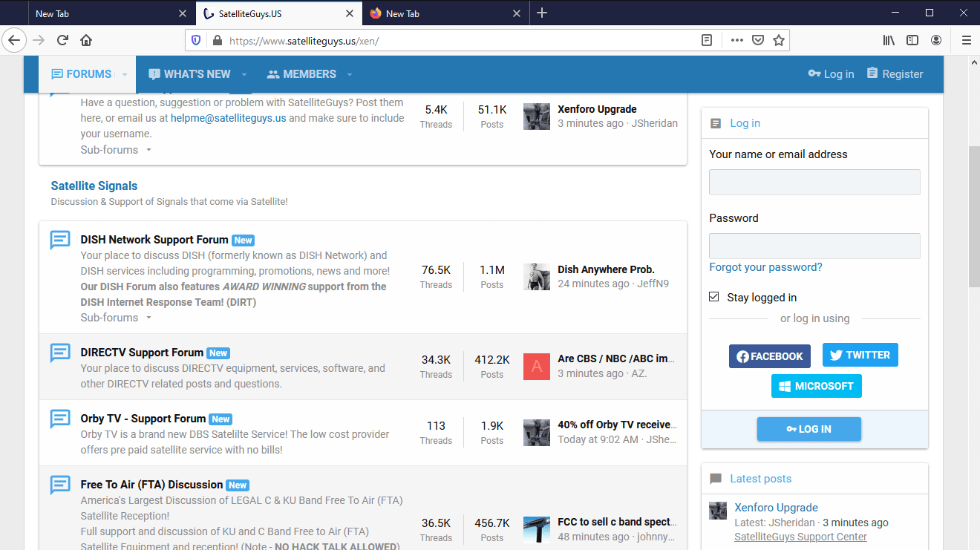Bookmark this page with star icon

point(779,41)
